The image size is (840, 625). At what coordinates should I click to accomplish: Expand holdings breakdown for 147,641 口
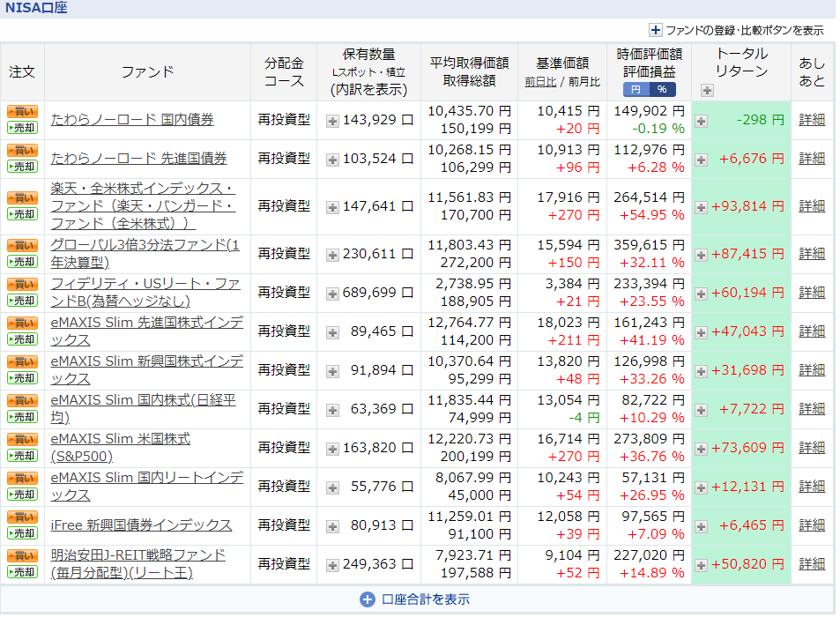(x=332, y=207)
